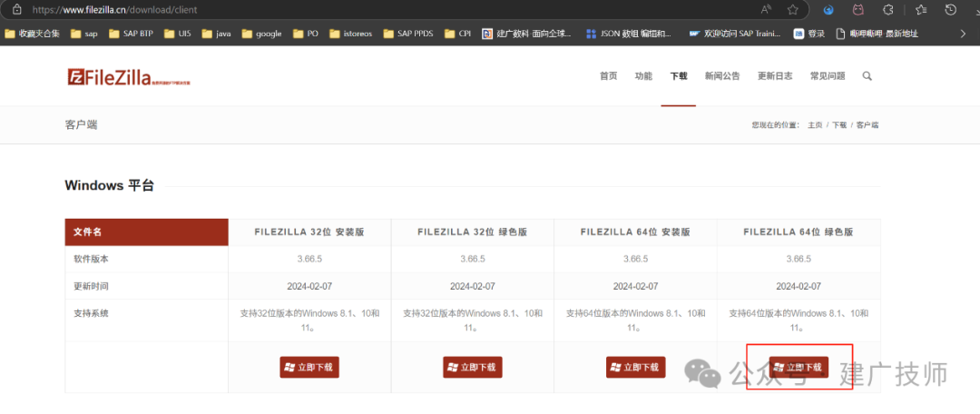Open the UI5 bookmark folder
The height and width of the screenshot is (414, 980).
(178, 34)
